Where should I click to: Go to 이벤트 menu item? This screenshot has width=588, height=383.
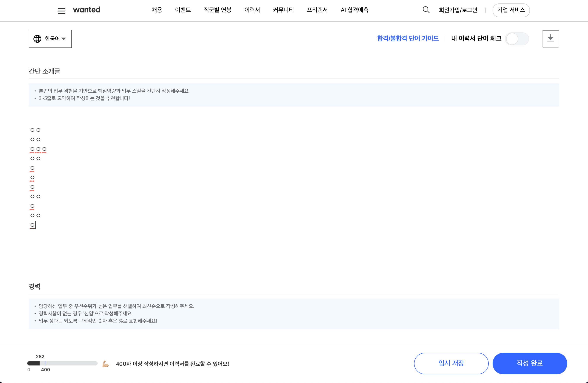(x=183, y=10)
